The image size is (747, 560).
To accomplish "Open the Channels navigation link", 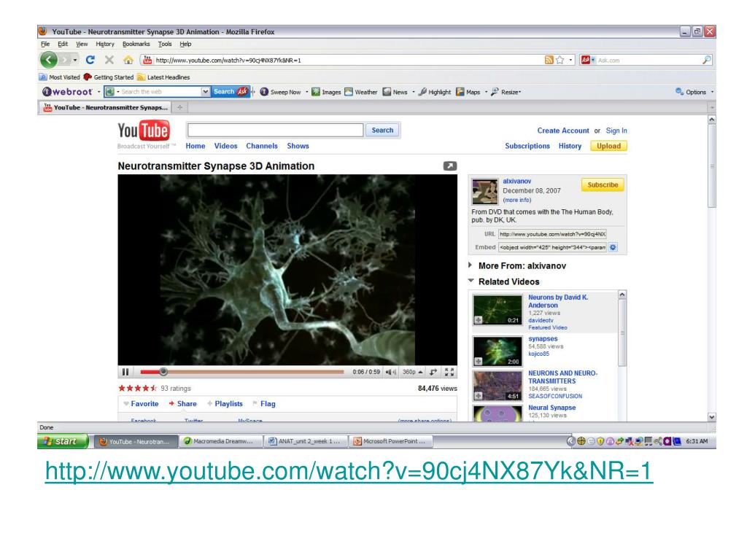I will coord(262,146).
